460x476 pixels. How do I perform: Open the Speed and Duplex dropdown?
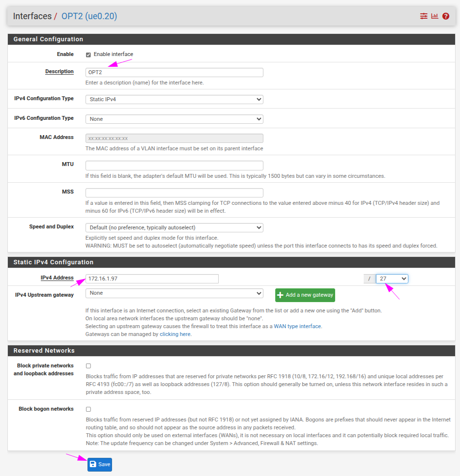pos(174,227)
